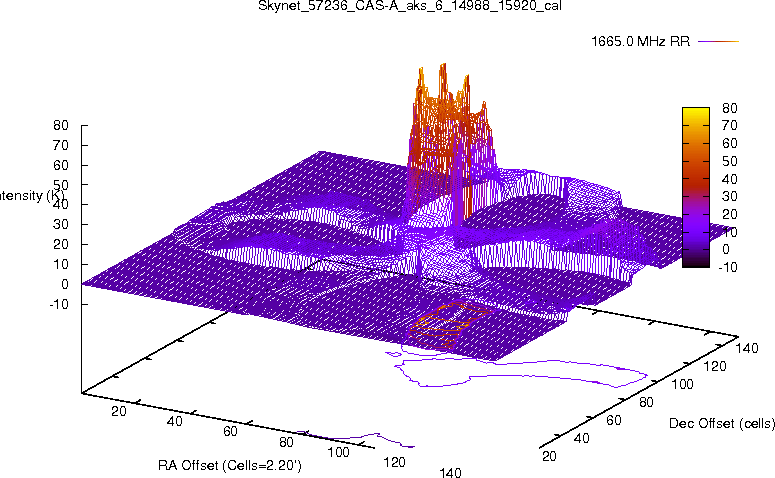Click the 40 tick on the Dec Offset axis
The image size is (775, 478).
pyautogui.click(x=582, y=438)
